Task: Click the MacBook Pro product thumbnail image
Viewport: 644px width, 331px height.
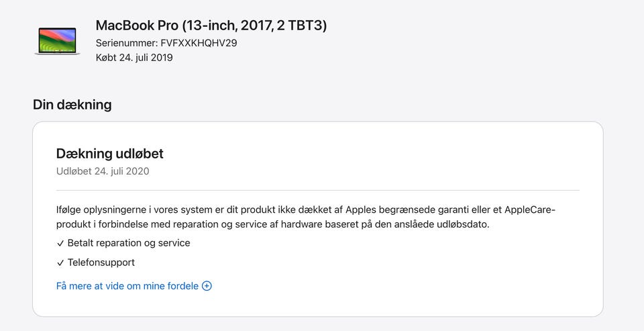Action: pos(57,41)
